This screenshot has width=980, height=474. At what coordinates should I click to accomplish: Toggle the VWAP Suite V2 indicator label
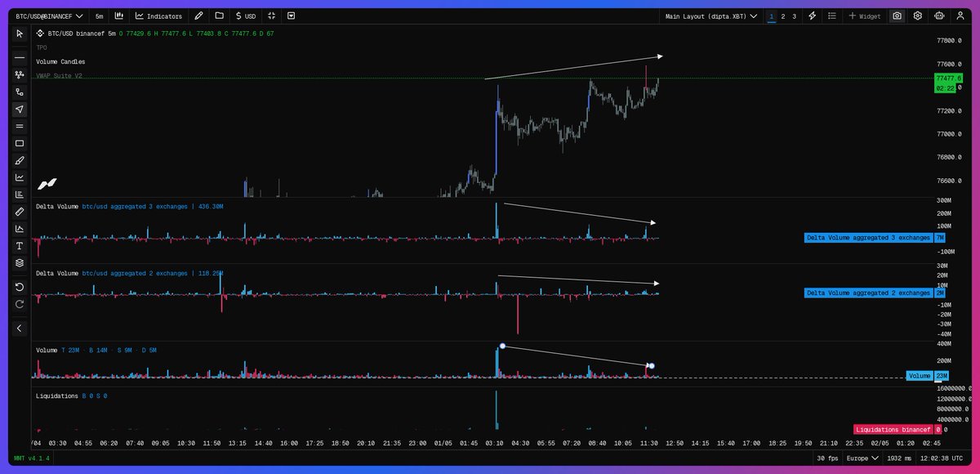(59, 76)
